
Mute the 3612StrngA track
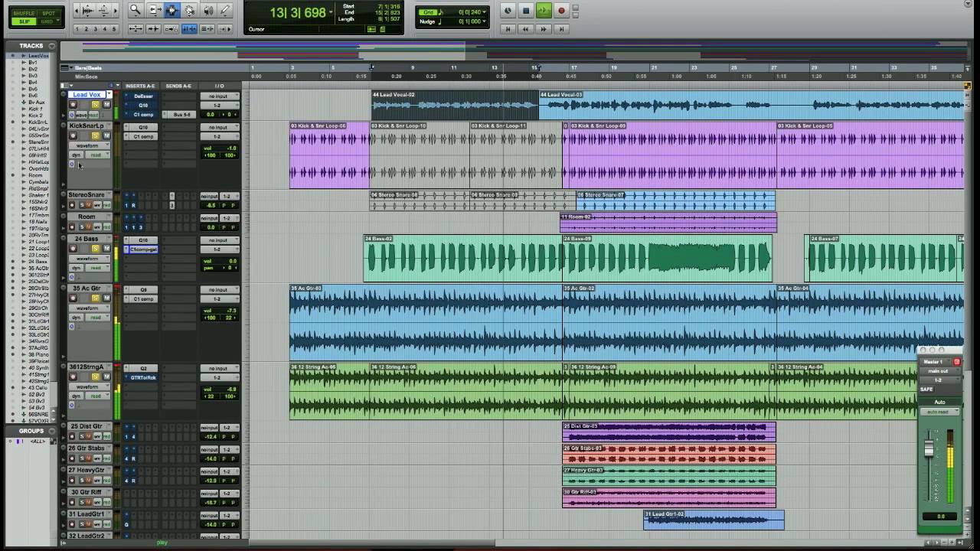point(106,377)
